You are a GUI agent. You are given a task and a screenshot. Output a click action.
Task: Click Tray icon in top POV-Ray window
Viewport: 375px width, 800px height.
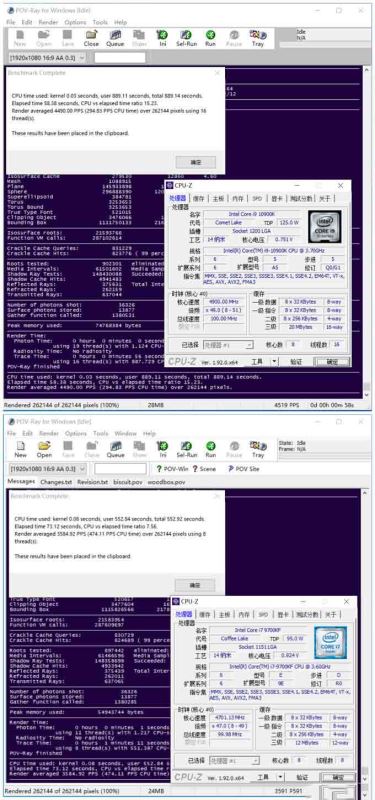[258, 38]
